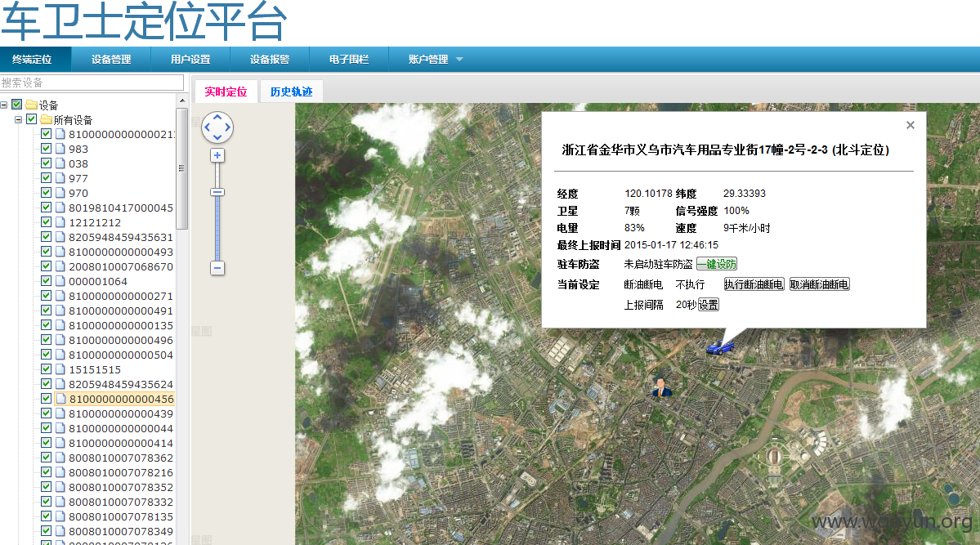Select device 8100000000000496 in the tree
Image resolution: width=980 pixels, height=545 pixels.
[121, 340]
